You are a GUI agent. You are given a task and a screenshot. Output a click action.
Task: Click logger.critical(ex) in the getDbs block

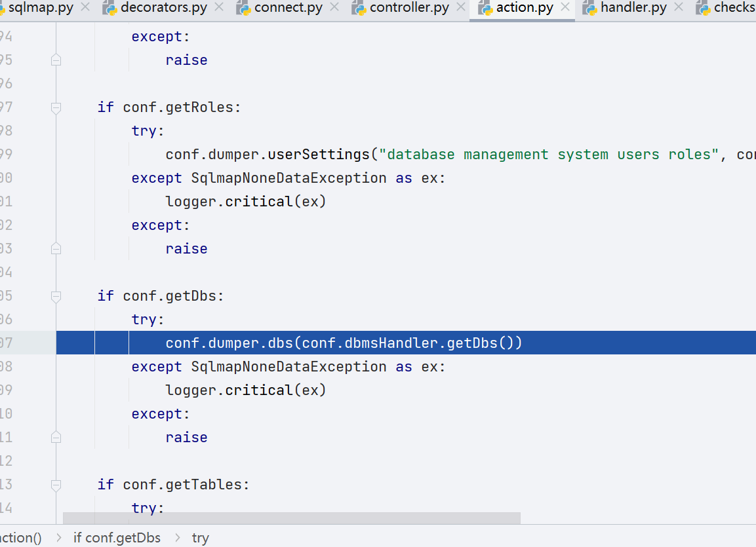[x=246, y=390]
